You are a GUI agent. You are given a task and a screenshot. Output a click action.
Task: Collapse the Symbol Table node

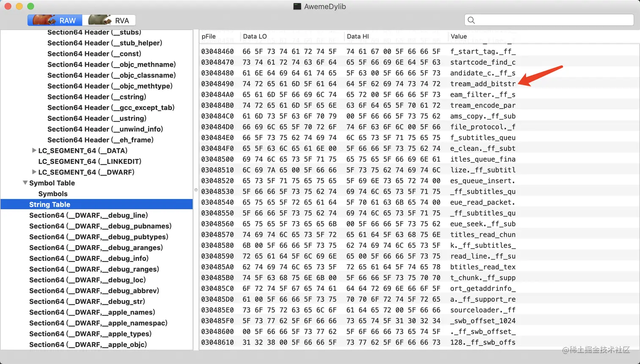pyautogui.click(x=25, y=183)
